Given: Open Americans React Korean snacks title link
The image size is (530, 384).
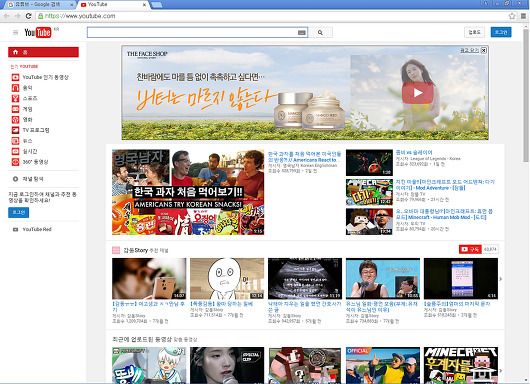Looking at the screenshot, I should 305,157.
